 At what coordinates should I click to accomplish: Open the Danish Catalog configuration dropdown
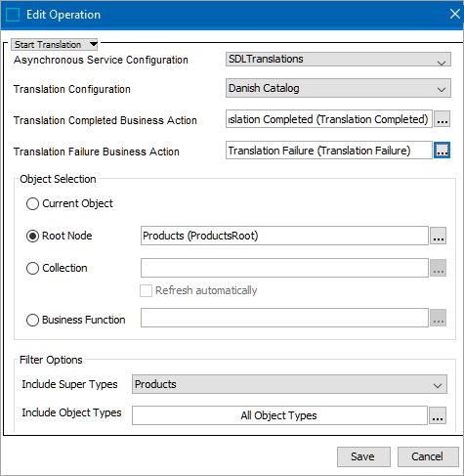pyautogui.click(x=338, y=88)
